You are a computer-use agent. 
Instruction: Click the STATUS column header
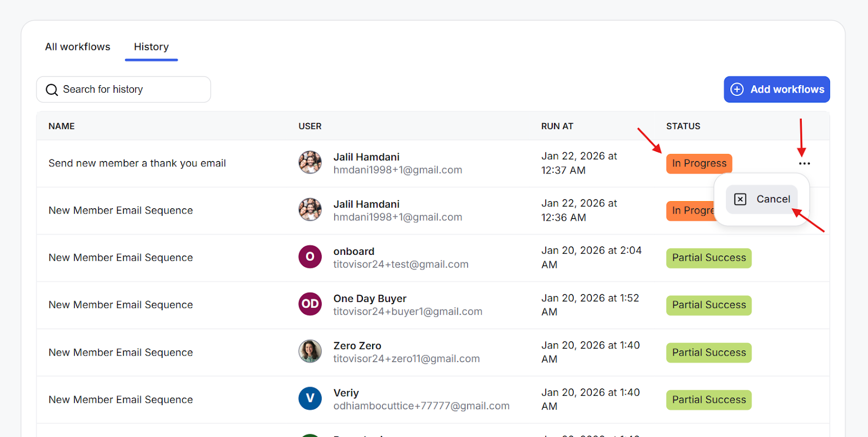683,126
